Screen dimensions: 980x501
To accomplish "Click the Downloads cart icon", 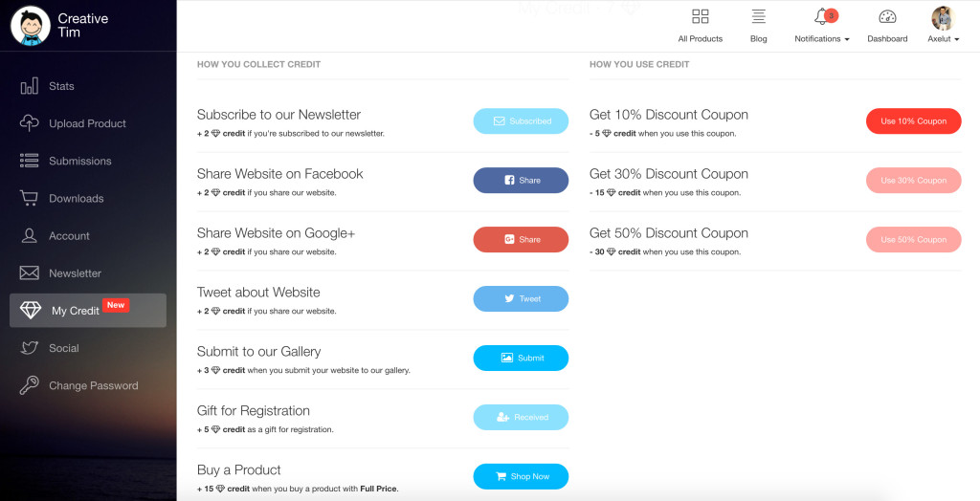I will pyautogui.click(x=30, y=198).
